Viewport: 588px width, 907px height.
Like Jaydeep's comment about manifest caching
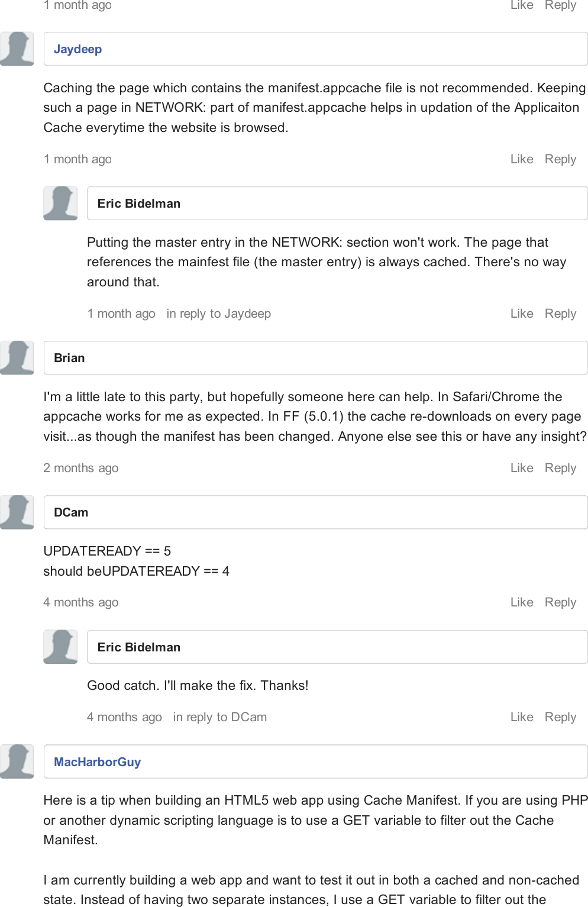pyautogui.click(x=522, y=159)
